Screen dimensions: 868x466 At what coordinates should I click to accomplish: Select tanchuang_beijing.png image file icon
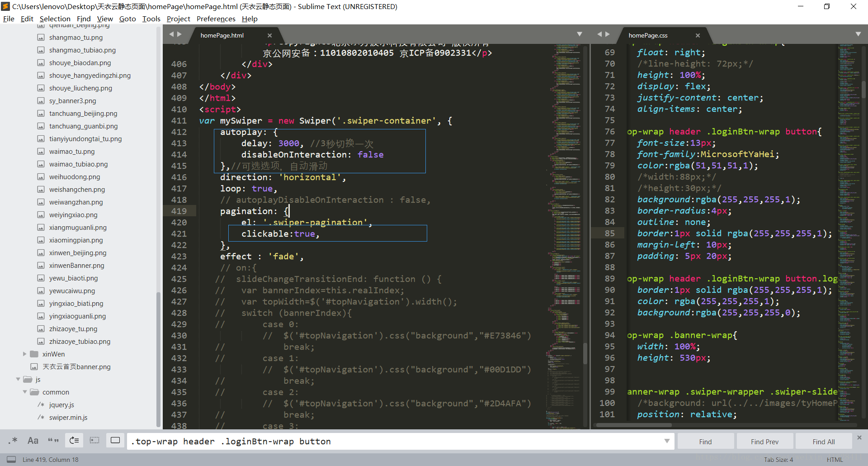(41, 114)
